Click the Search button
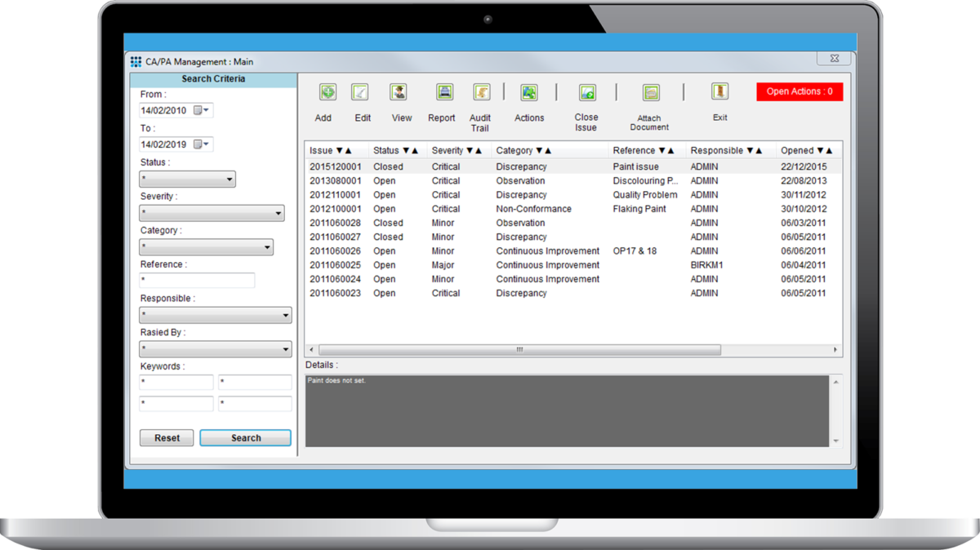This screenshot has height=550, width=980. click(246, 438)
